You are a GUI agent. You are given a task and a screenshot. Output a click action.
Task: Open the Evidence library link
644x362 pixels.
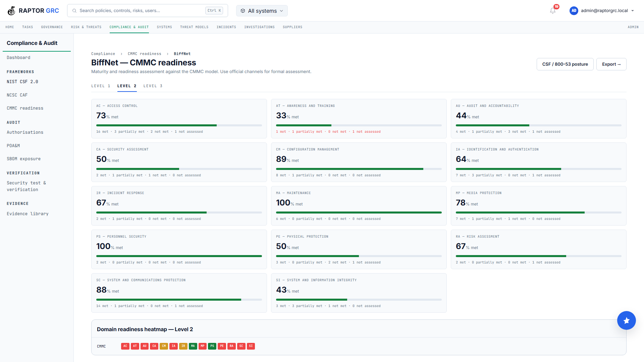(x=28, y=214)
